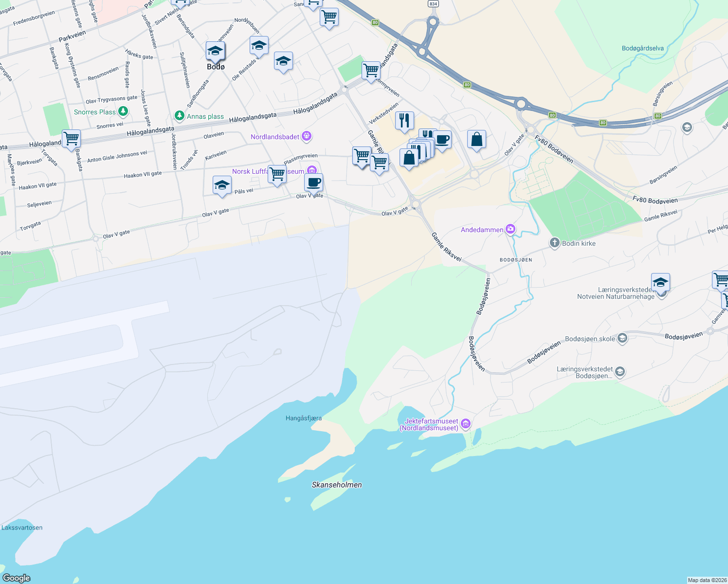Select the Andedammen label text
The image size is (728, 584).
[x=482, y=230]
